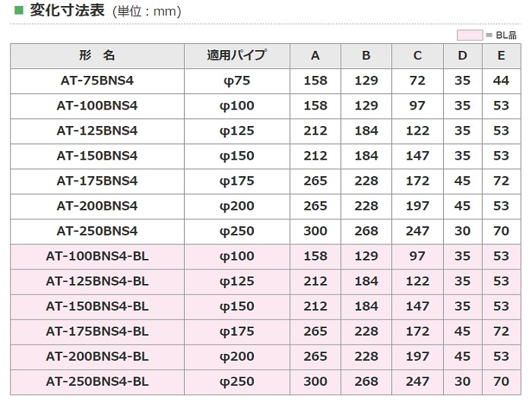
Task: Select model name AT-100BNS4-BL
Action: click(97, 256)
